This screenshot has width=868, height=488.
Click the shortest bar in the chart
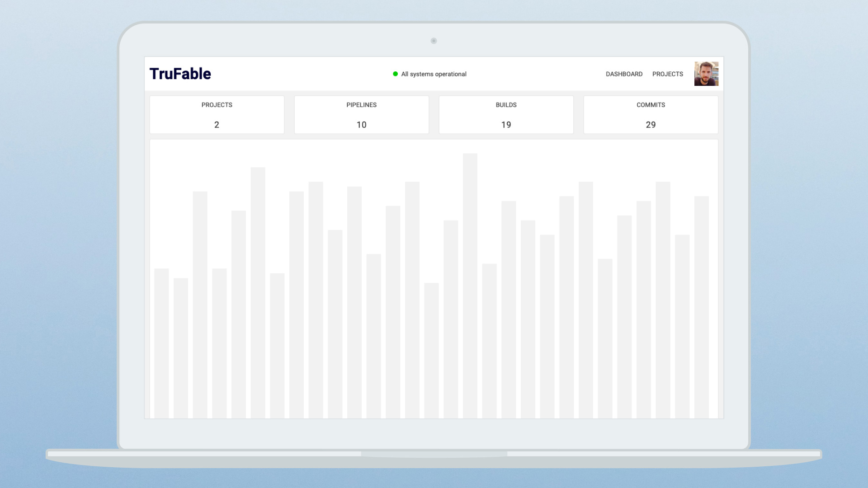coord(431,350)
